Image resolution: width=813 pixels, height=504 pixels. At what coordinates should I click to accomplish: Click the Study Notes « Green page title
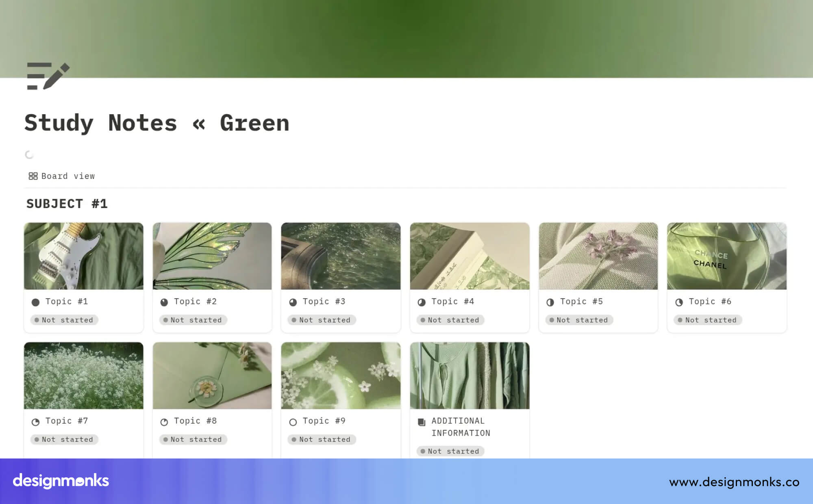157,123
